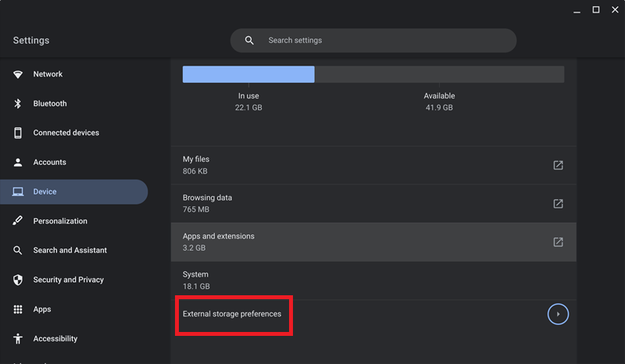Open Search and Assistant section

point(70,251)
